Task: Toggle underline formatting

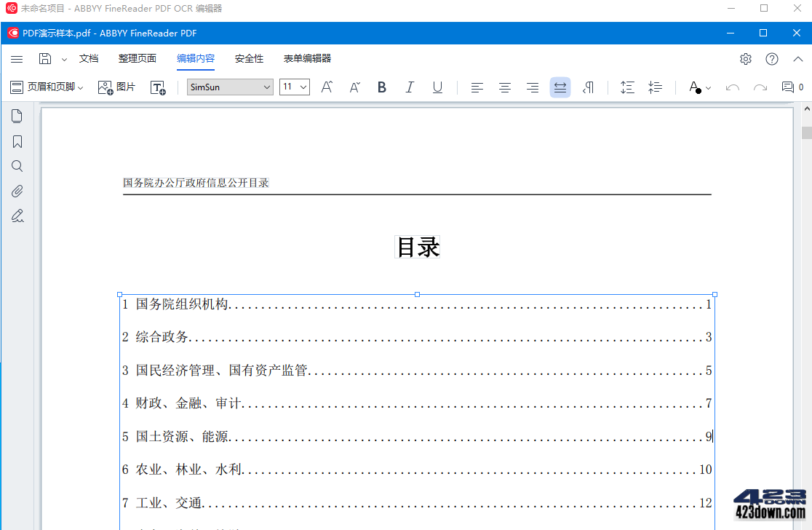Action: 437,87
